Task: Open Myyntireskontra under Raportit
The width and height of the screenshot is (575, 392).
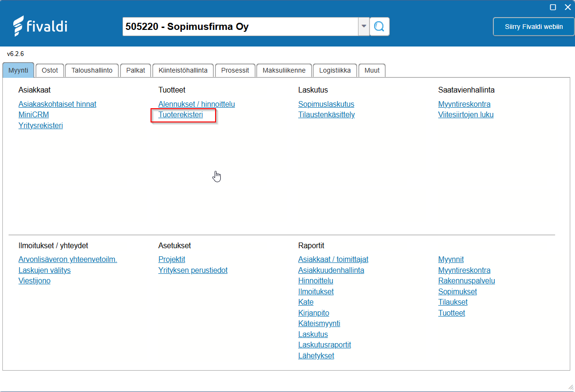Action: (464, 270)
